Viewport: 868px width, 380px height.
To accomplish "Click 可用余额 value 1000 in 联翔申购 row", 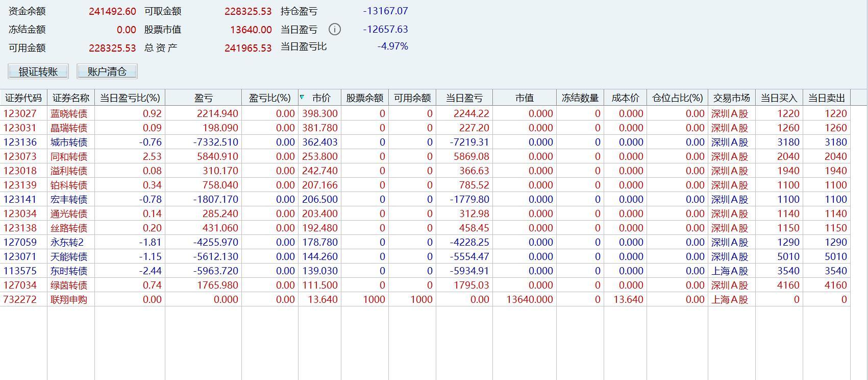I will (421, 299).
